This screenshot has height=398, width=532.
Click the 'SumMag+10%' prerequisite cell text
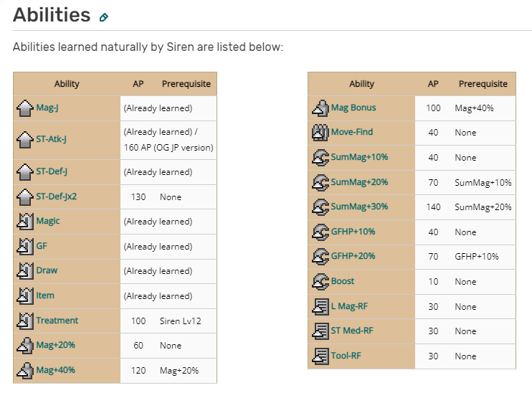483,183
